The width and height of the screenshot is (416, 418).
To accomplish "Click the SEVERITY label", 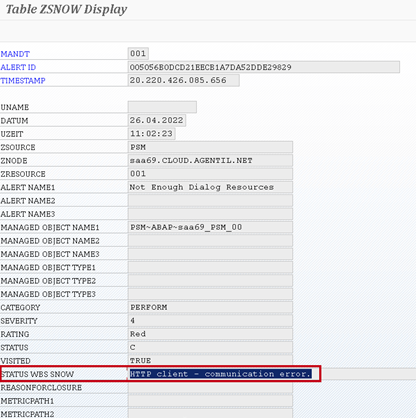I will tap(19, 321).
